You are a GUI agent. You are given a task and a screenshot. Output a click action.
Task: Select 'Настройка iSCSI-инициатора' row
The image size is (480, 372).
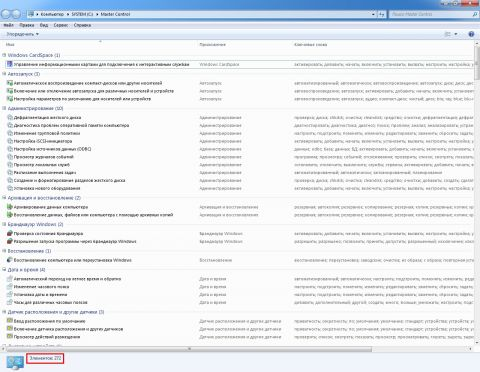[240, 141]
